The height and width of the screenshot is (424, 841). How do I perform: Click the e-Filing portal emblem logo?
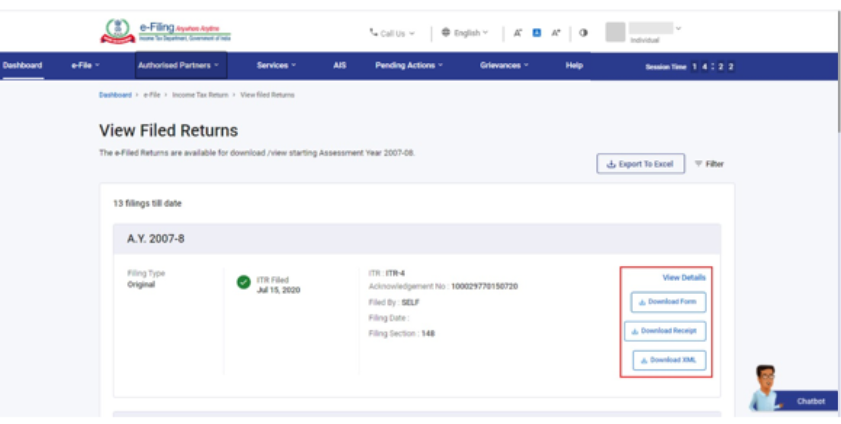tap(116, 32)
